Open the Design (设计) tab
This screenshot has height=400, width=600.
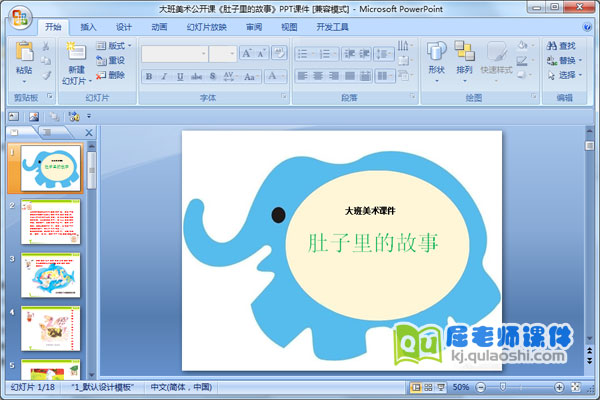124,27
